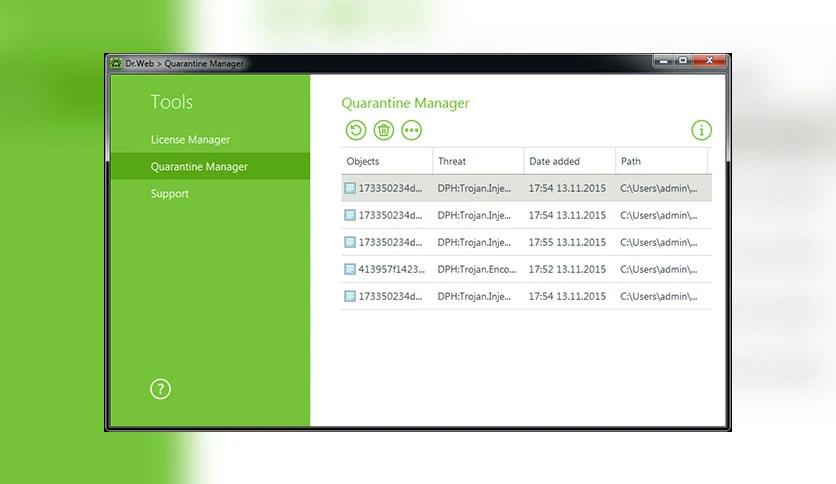Image resolution: width=836 pixels, height=484 pixels.
Task: Click file icon of first 173350234d row
Action: 350,188
